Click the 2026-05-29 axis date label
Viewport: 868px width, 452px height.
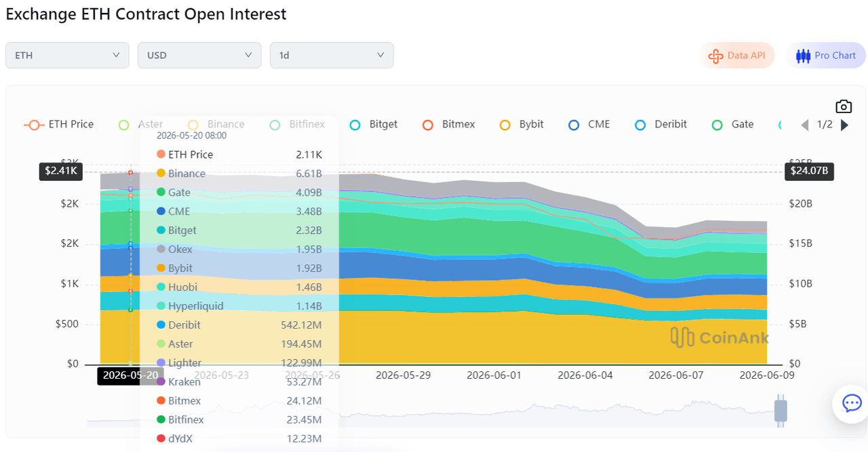tap(403, 375)
